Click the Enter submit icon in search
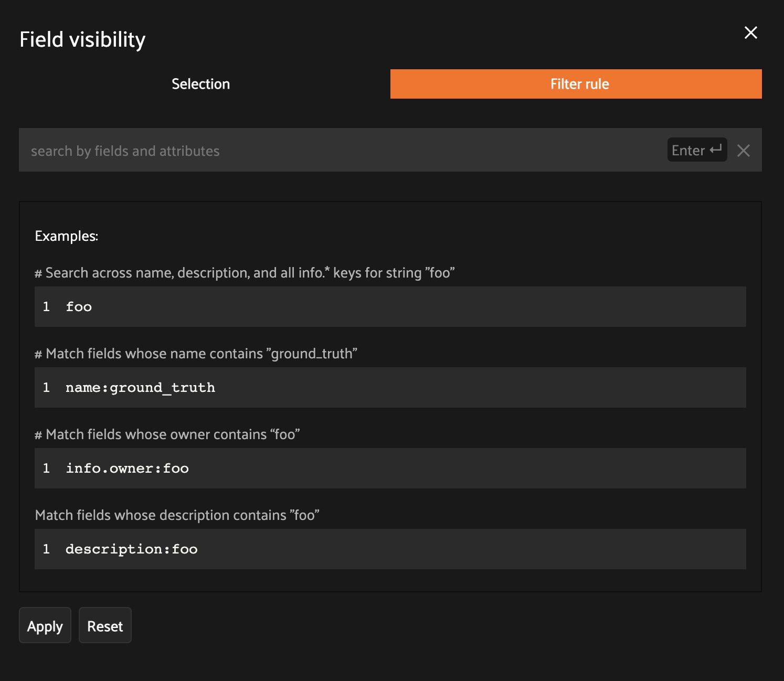The image size is (784, 681). coord(697,150)
